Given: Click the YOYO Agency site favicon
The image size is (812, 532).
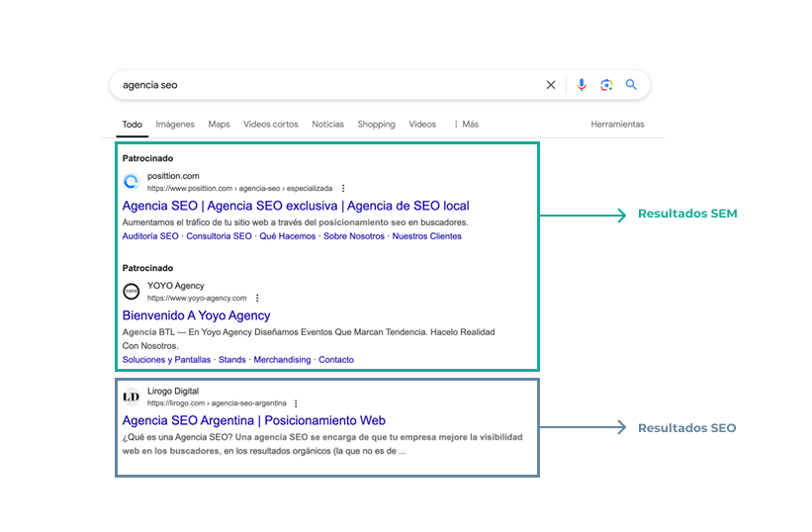Looking at the screenshot, I should (x=131, y=292).
